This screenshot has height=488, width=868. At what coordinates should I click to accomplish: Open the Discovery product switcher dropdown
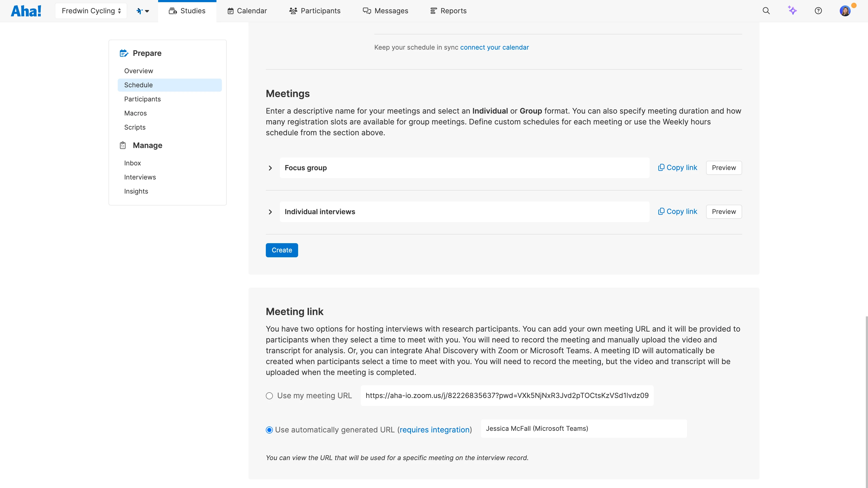pos(142,11)
